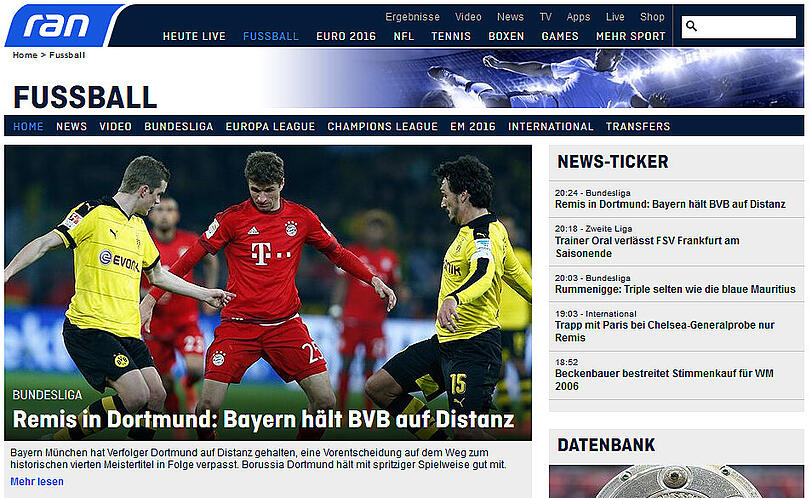This screenshot has height=498, width=812.
Task: Open the Live link
Action: coord(615,17)
